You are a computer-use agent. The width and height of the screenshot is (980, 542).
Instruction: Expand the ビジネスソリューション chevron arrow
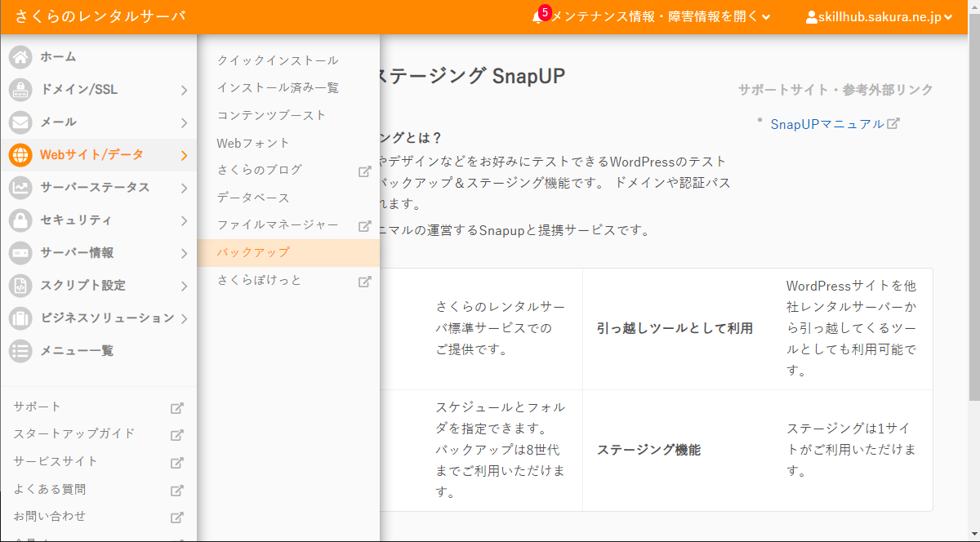tap(185, 318)
